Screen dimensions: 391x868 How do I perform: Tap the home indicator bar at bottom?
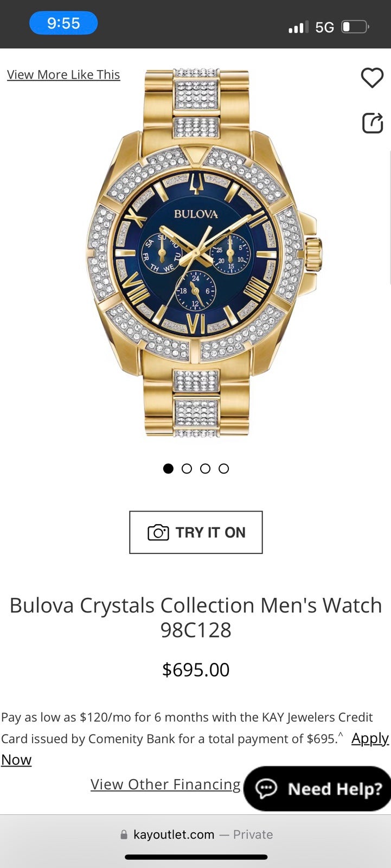pos(196,857)
